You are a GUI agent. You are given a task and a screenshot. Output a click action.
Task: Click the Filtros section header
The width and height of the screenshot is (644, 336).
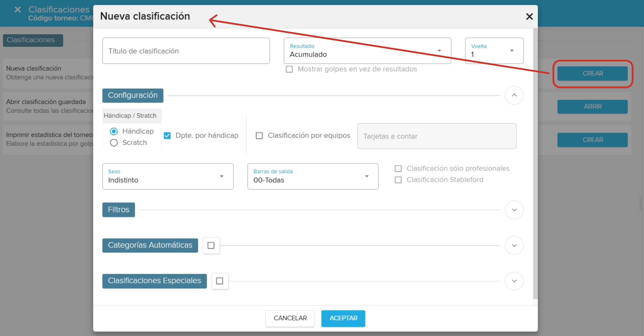pos(118,210)
